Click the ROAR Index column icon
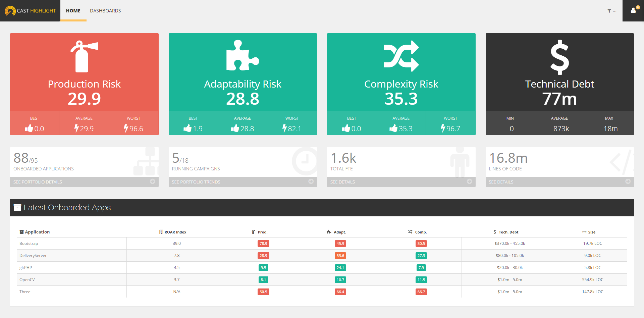Viewport: 644px width, 318px height. [161, 232]
